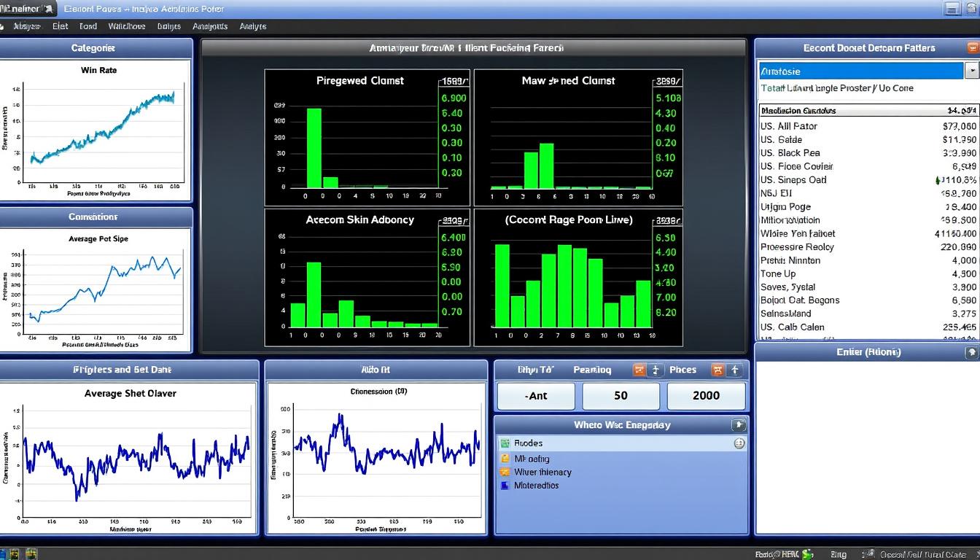
Task: Open the Watchove menu
Action: click(x=127, y=26)
